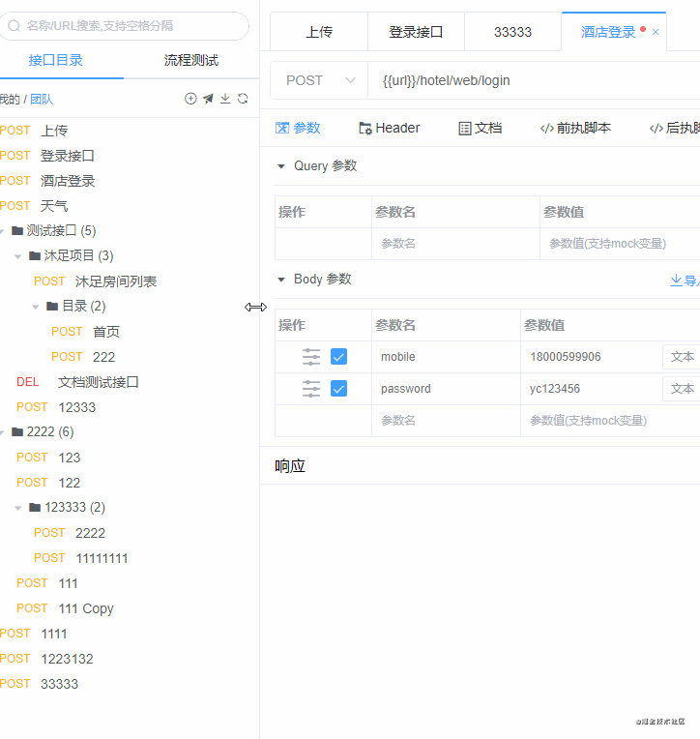Collapse the 123333 (2) tree arrow
This screenshot has width=700, height=739.
coord(18,508)
